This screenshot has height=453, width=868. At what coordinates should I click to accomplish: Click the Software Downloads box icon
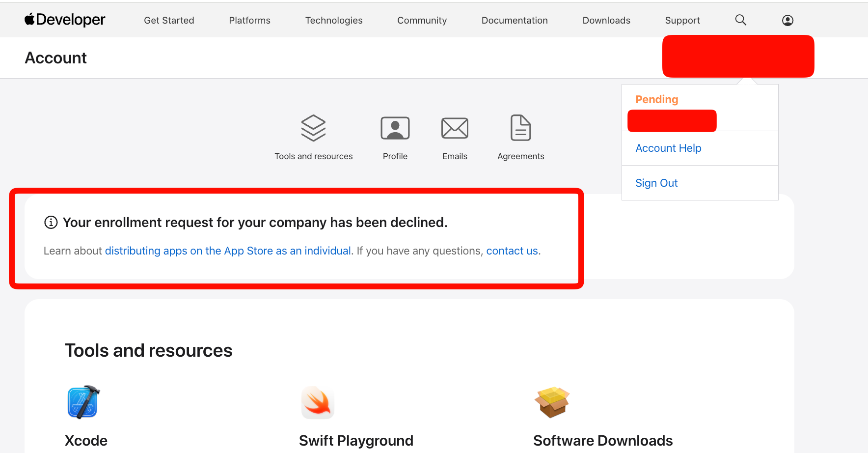(x=552, y=402)
